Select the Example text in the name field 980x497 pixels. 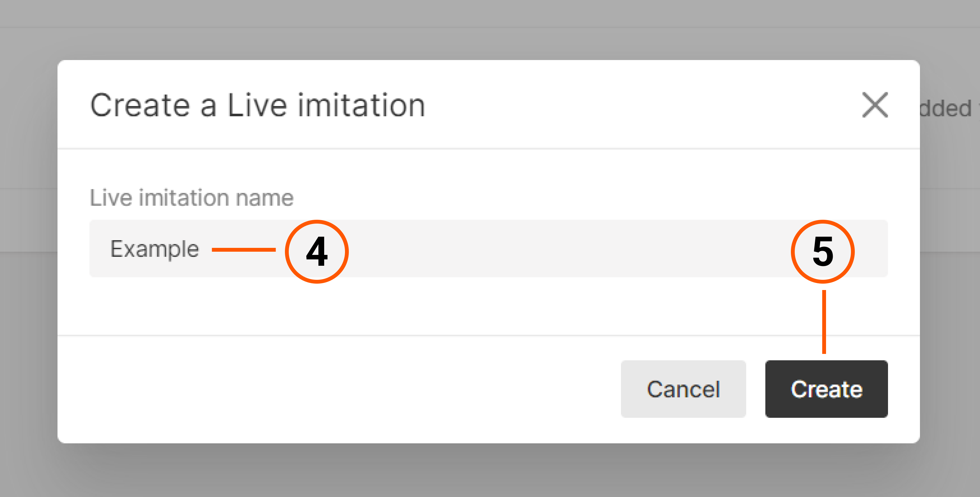154,249
